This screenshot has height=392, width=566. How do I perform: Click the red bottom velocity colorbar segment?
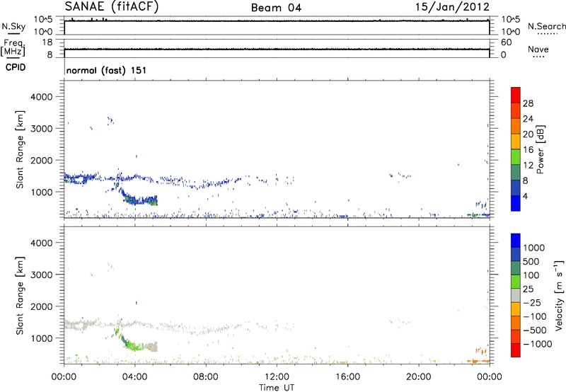516,350
